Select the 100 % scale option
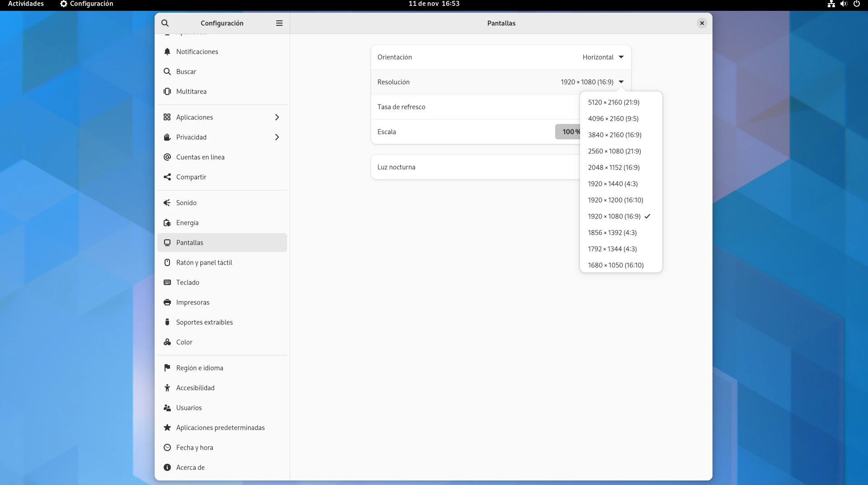Image resolution: width=868 pixels, height=485 pixels. 568,132
